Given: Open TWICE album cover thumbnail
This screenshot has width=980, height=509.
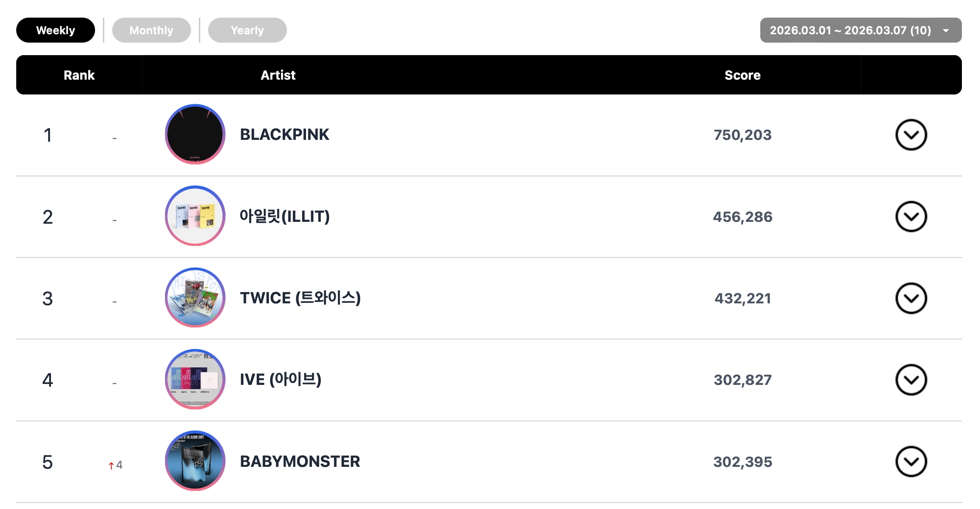Looking at the screenshot, I should [x=195, y=298].
